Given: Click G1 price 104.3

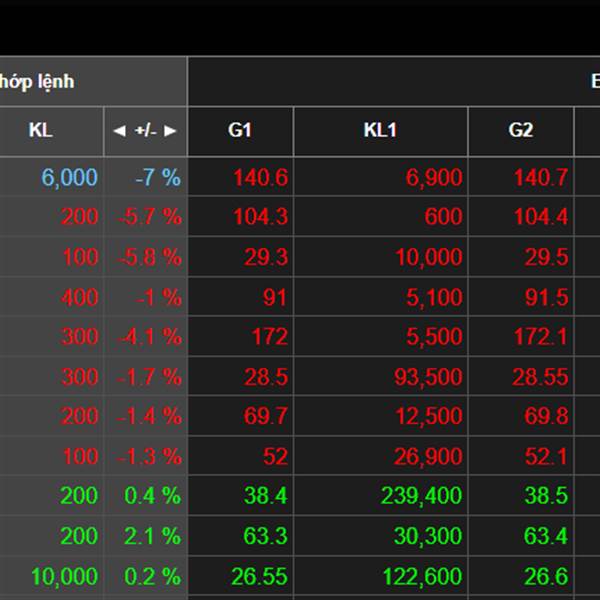Looking at the screenshot, I should (261, 217).
